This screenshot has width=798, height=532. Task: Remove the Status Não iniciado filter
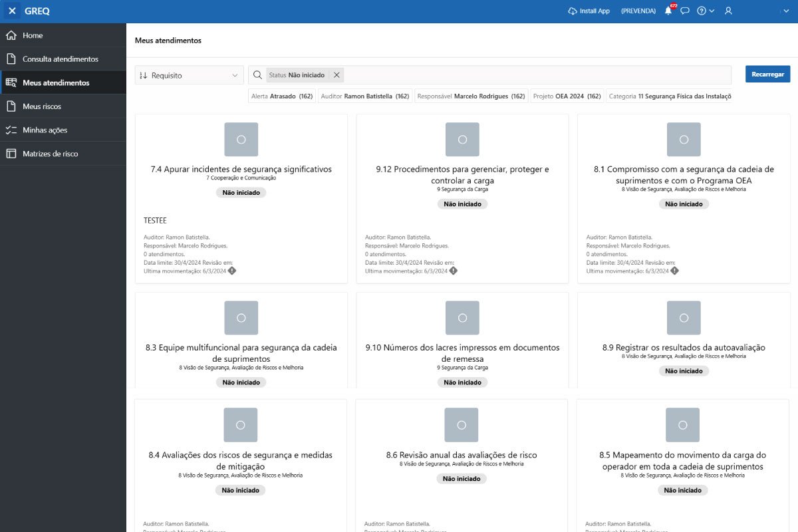tap(336, 75)
